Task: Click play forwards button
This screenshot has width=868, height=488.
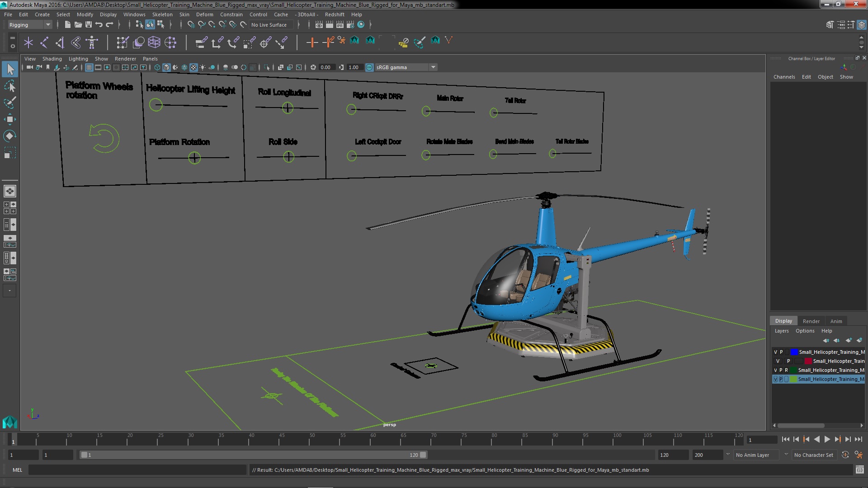Action: click(x=827, y=439)
